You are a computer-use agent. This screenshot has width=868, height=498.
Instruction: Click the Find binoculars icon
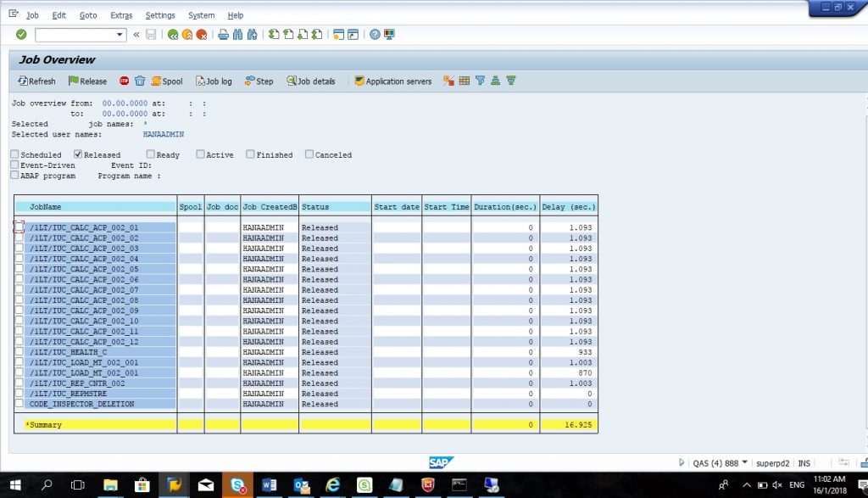pyautogui.click(x=237, y=35)
